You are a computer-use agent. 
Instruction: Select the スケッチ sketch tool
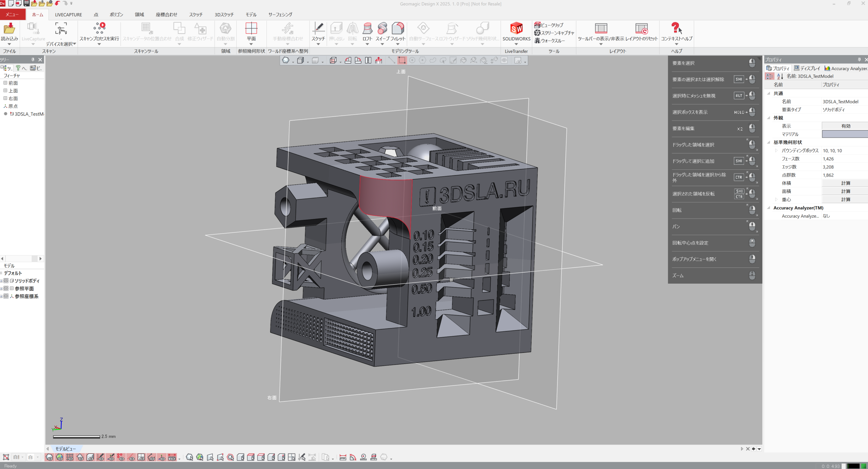(x=318, y=29)
